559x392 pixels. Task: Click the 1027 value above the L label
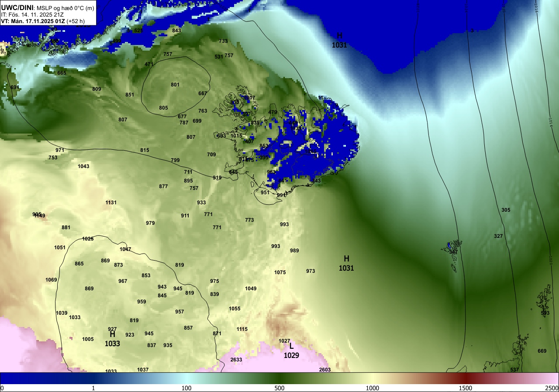(x=284, y=341)
